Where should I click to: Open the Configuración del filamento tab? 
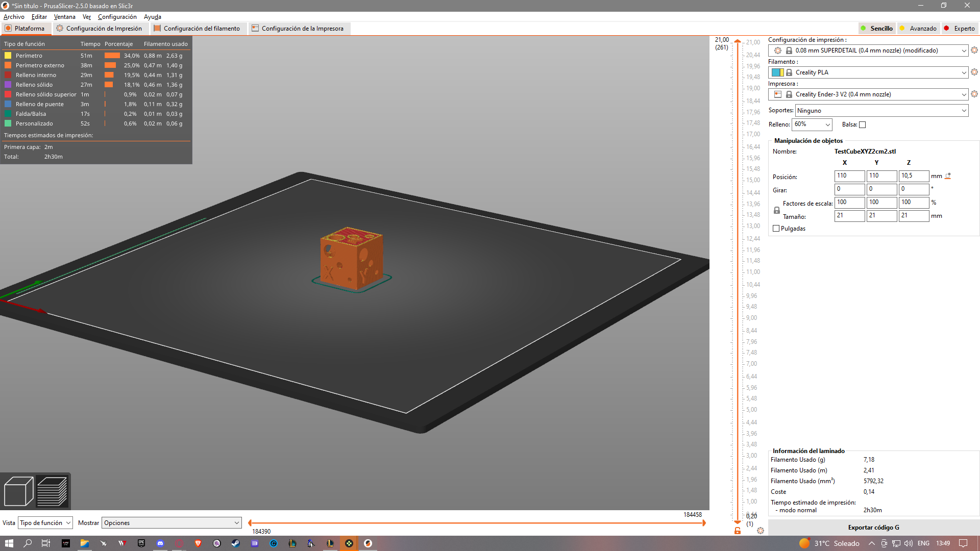tap(197, 29)
